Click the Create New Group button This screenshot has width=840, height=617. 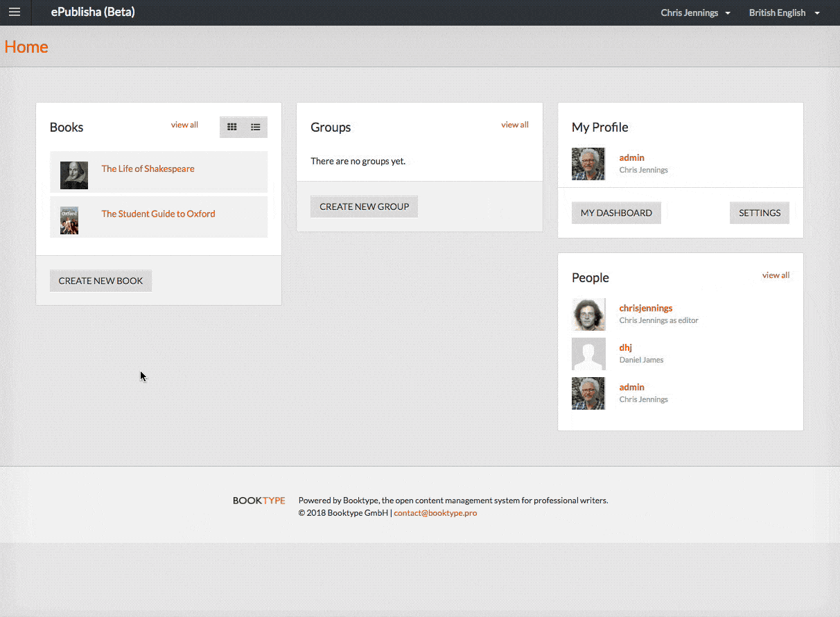pos(364,207)
